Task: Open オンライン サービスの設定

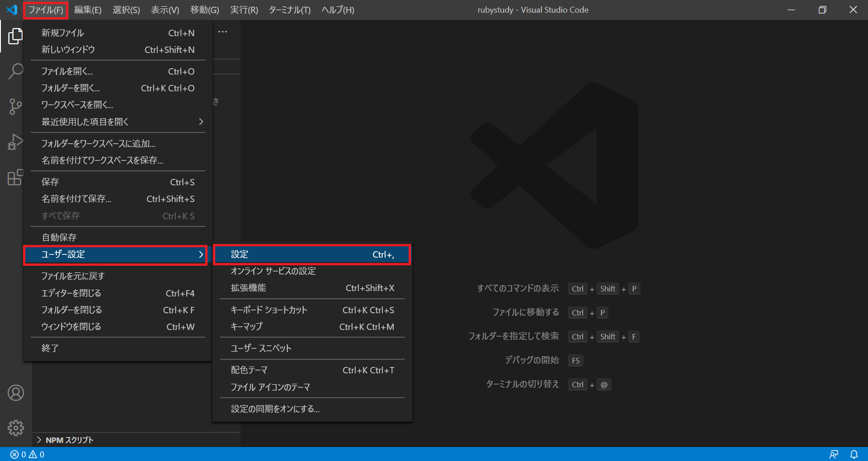Action: 312,271
